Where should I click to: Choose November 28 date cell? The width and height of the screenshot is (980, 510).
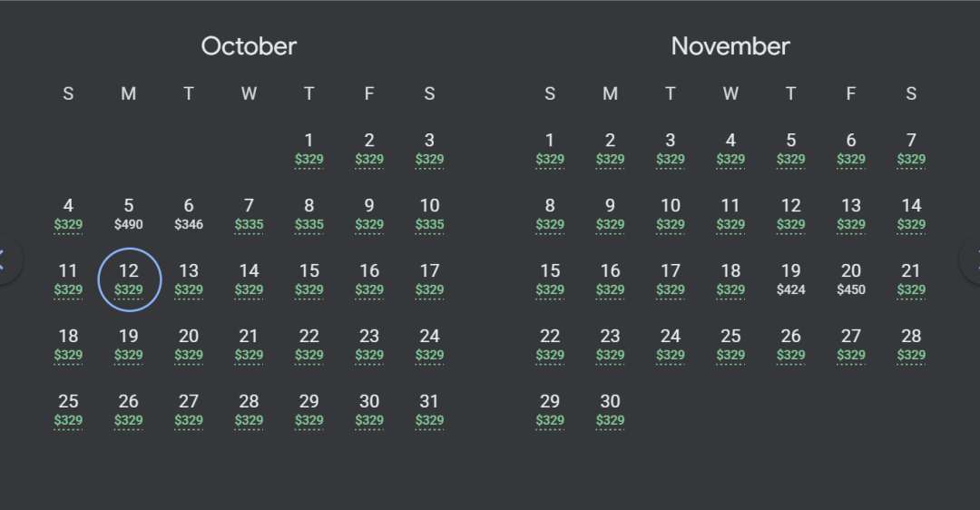coord(911,345)
